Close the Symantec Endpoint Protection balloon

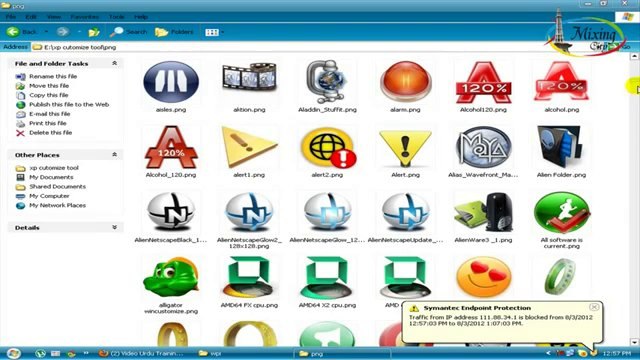pos(594,307)
